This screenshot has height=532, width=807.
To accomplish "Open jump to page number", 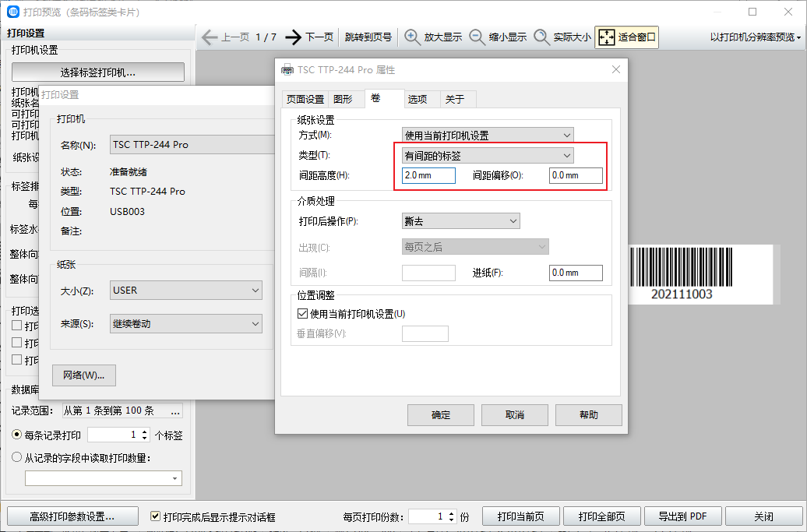I will click(368, 37).
